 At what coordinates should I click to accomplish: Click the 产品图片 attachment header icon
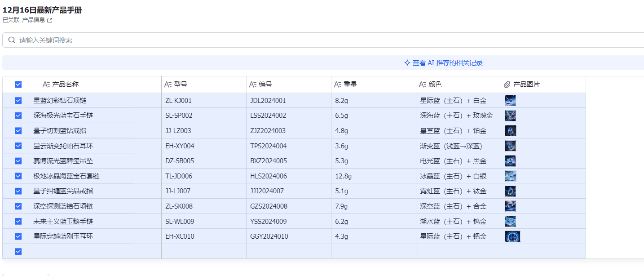tap(507, 85)
